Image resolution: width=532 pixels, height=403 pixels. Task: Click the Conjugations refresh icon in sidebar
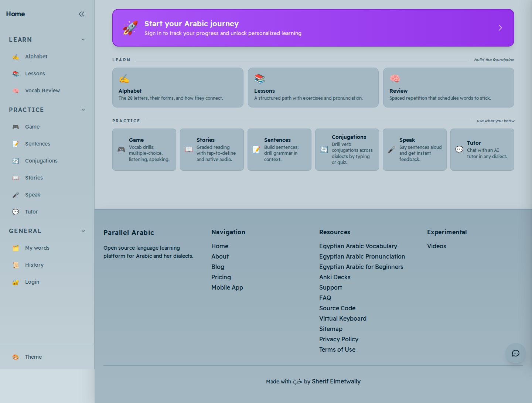(x=16, y=161)
